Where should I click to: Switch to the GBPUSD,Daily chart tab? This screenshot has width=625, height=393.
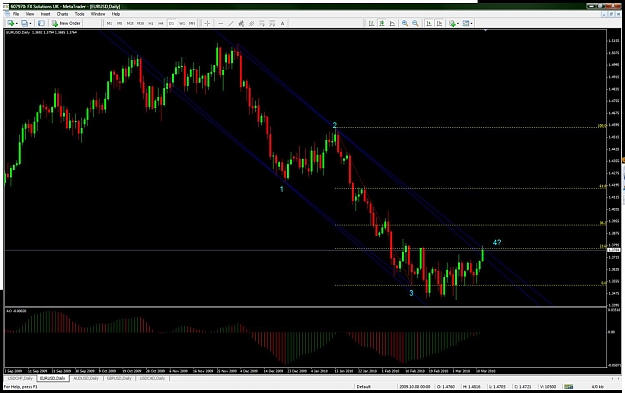click(119, 378)
